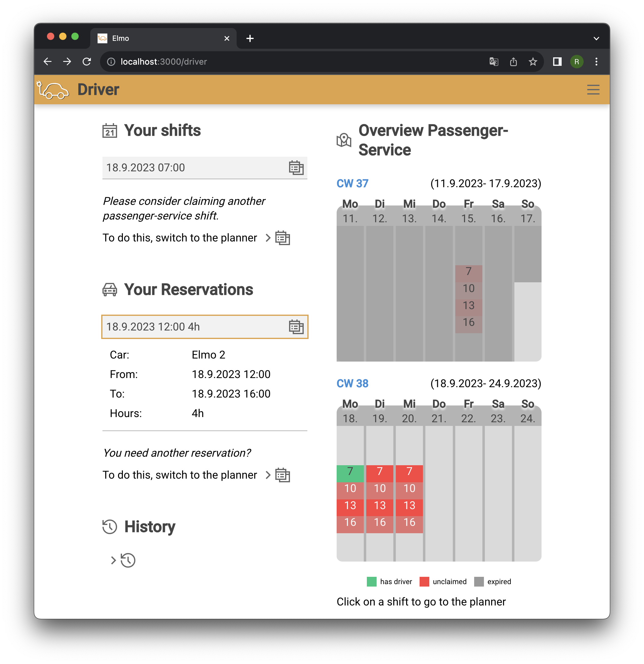644x664 pixels.
Task: Select Wednesday 20. unclaimed 7 shift
Action: click(409, 473)
